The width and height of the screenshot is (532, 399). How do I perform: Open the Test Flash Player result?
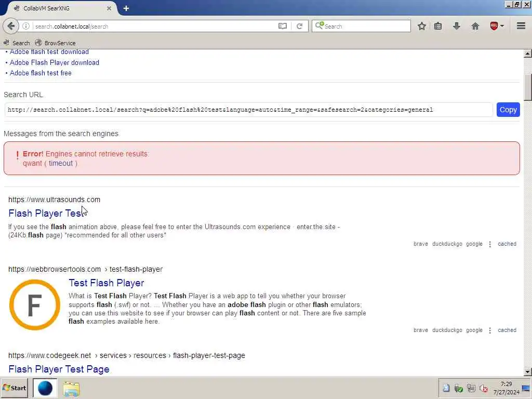(106, 283)
